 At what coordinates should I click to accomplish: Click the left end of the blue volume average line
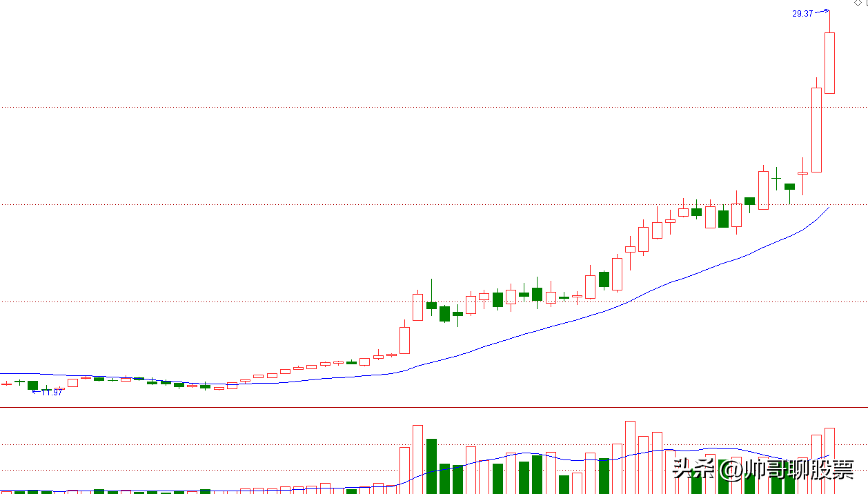[x=3, y=491]
